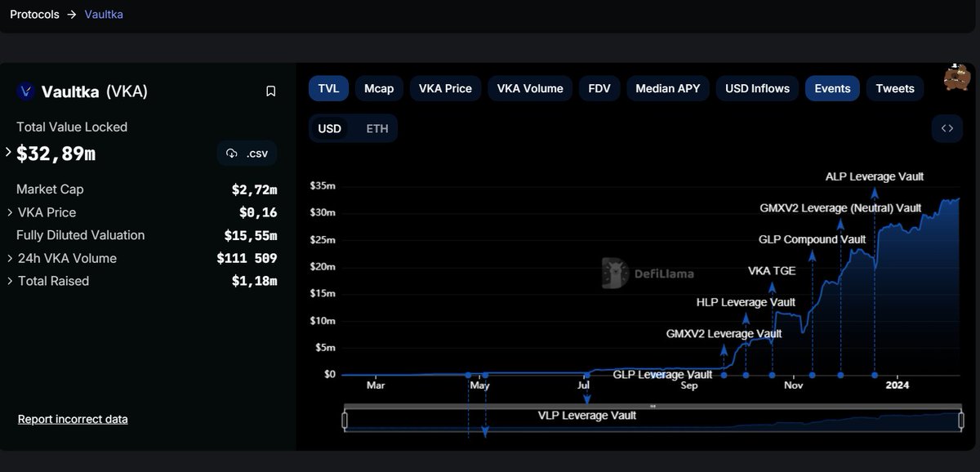Click the HLP Leverage Vault event label
Image resolution: width=980 pixels, height=472 pixels.
click(746, 302)
